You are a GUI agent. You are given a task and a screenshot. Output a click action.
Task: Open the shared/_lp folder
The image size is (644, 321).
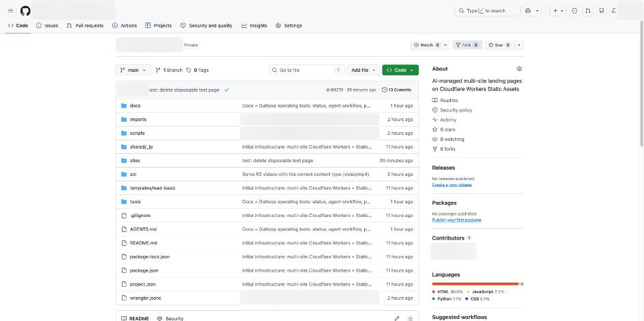tap(141, 147)
